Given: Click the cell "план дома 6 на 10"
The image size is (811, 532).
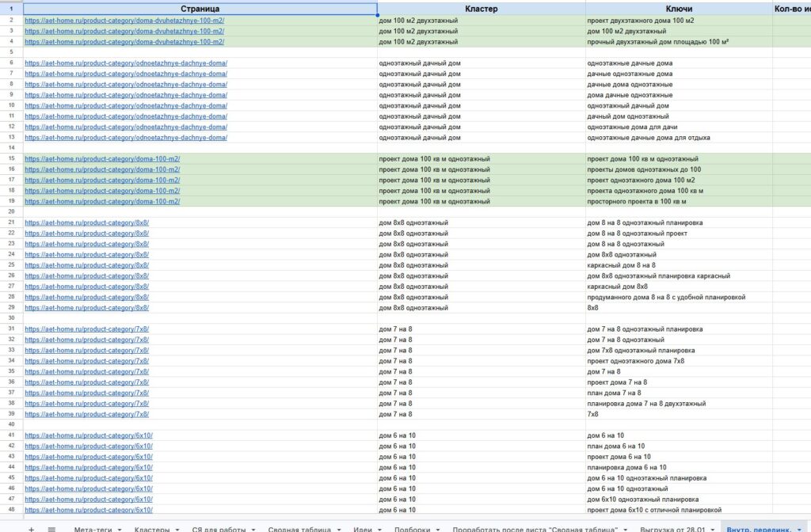Looking at the screenshot, I should click(x=679, y=446).
